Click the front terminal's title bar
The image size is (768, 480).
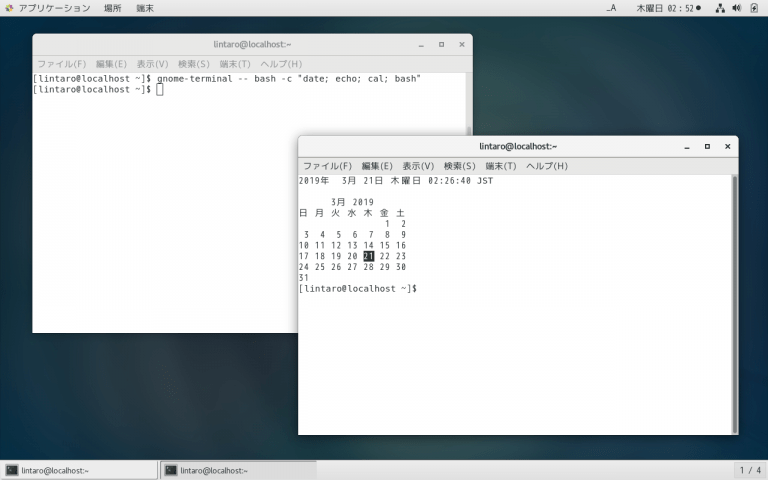(518, 146)
